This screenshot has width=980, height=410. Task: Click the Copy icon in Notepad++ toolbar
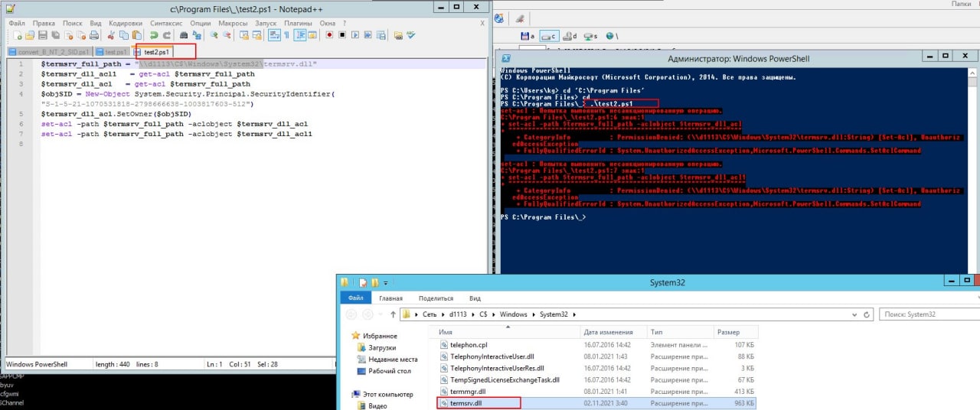124,35
